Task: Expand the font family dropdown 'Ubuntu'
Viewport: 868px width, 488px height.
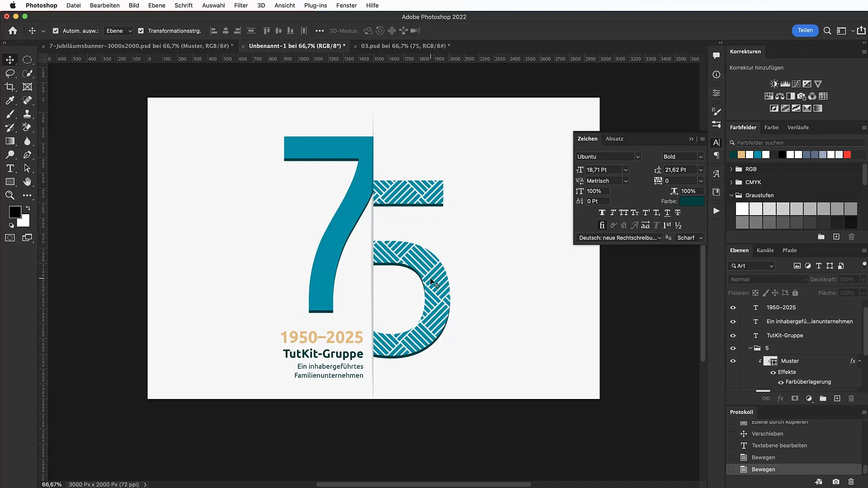Action: click(637, 156)
